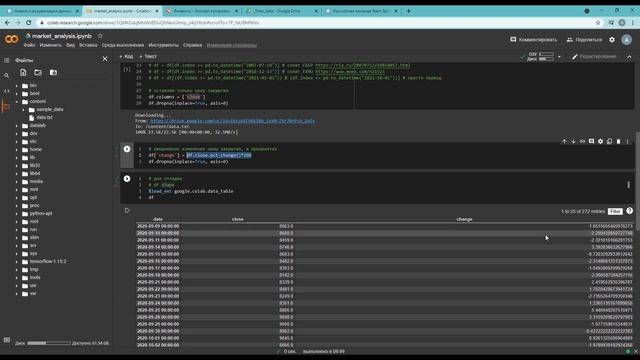Add a new code cell with + Код
Screen dimensions: 640x360
click(126, 56)
